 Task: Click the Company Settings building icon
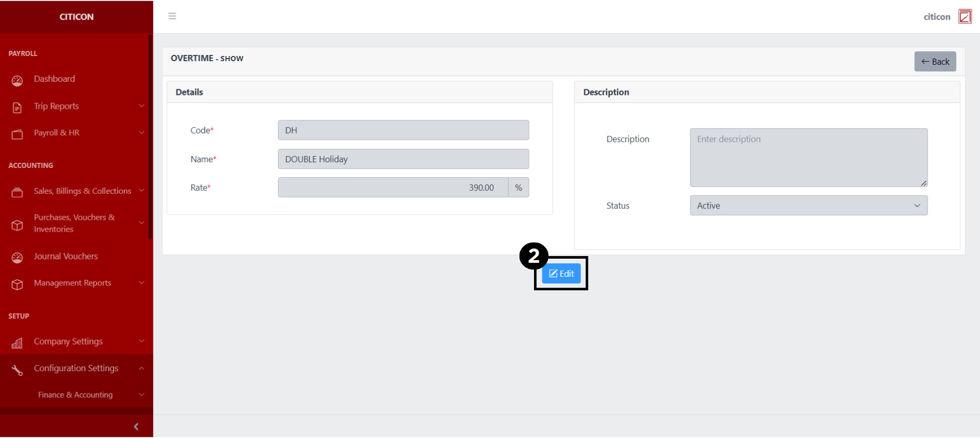17,343
